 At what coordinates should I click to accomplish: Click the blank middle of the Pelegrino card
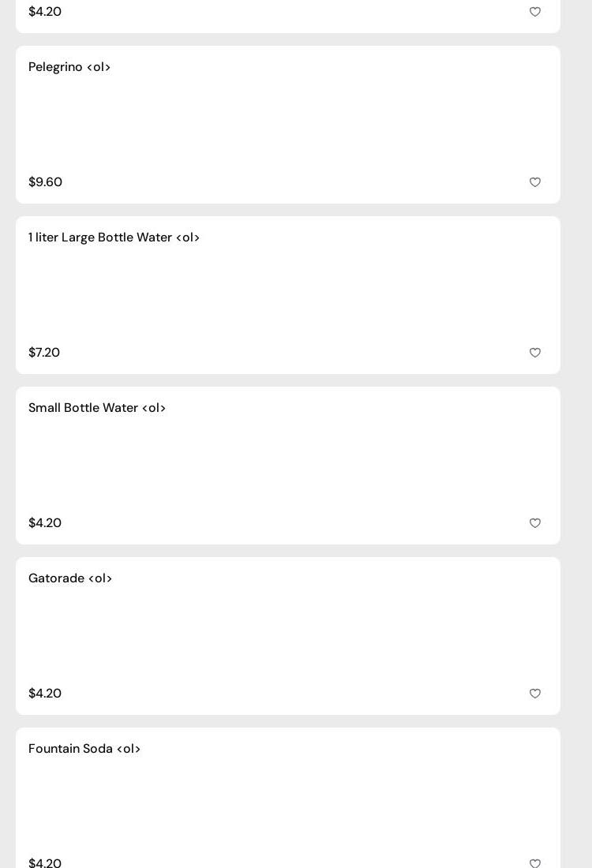(x=288, y=125)
